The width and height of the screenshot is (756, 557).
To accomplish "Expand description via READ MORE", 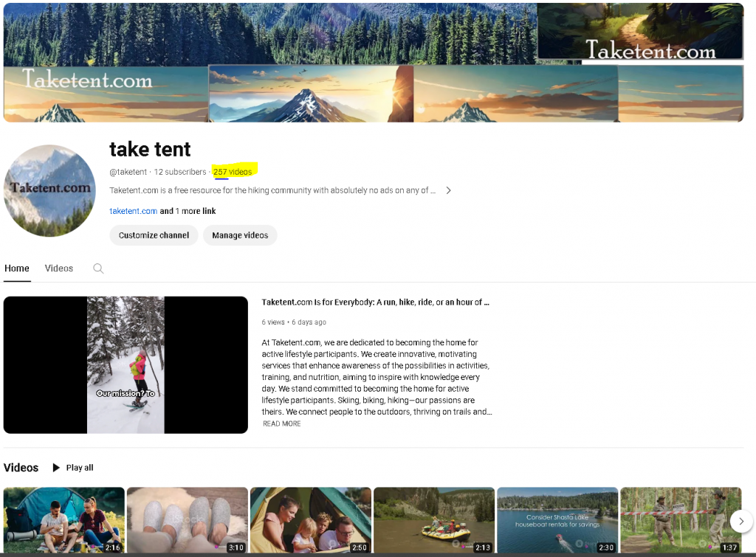I will coord(281,423).
